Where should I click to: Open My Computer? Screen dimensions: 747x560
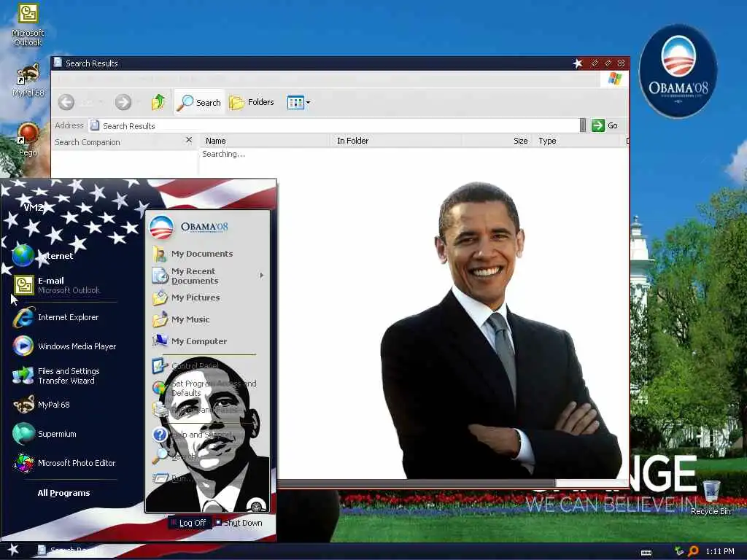[x=190, y=341]
